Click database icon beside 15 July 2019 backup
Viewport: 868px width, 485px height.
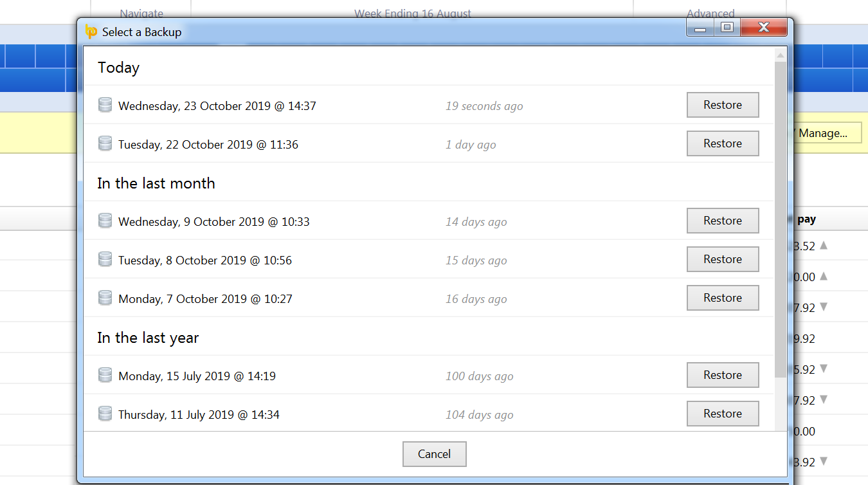[105, 375]
